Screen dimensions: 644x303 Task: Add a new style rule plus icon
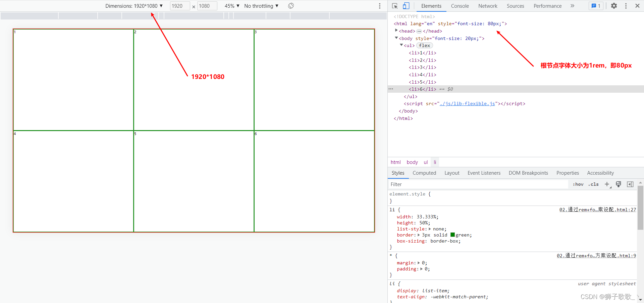[607, 184]
